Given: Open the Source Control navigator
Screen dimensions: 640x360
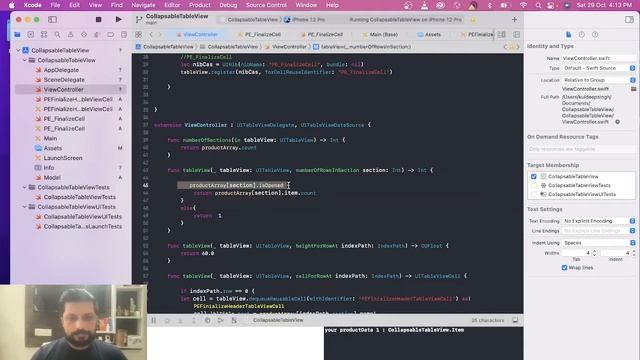Looking at the screenshot, I should click(x=31, y=35).
